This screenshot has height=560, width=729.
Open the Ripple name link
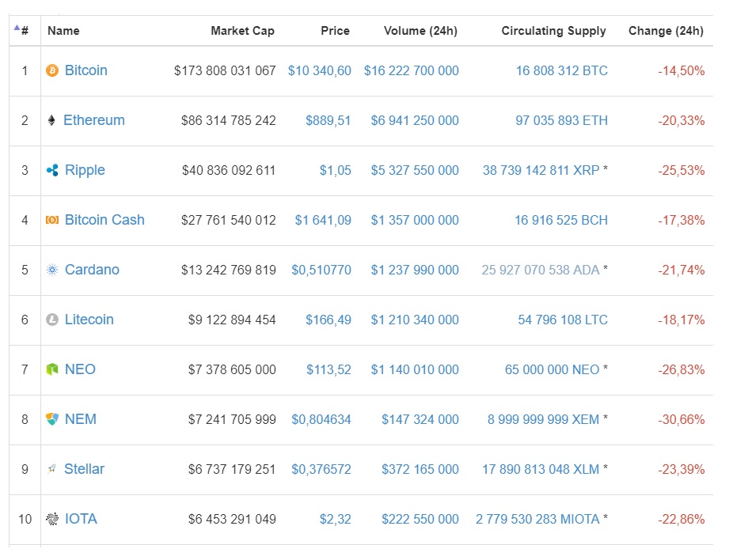click(x=85, y=170)
